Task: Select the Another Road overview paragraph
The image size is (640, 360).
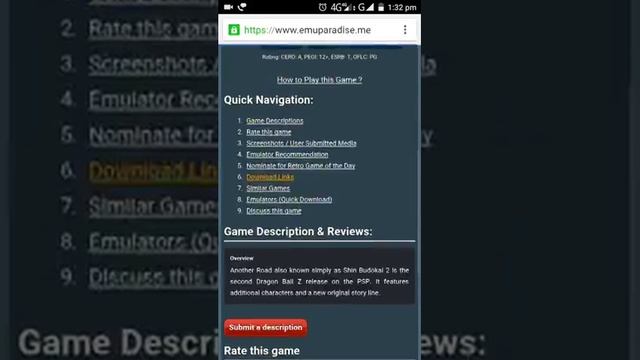Action: coord(319,282)
